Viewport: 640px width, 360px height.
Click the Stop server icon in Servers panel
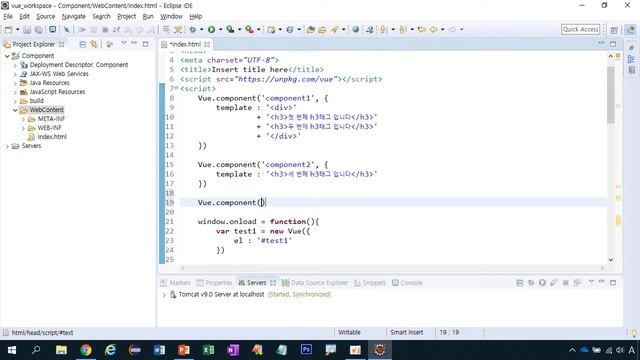(x=566, y=282)
